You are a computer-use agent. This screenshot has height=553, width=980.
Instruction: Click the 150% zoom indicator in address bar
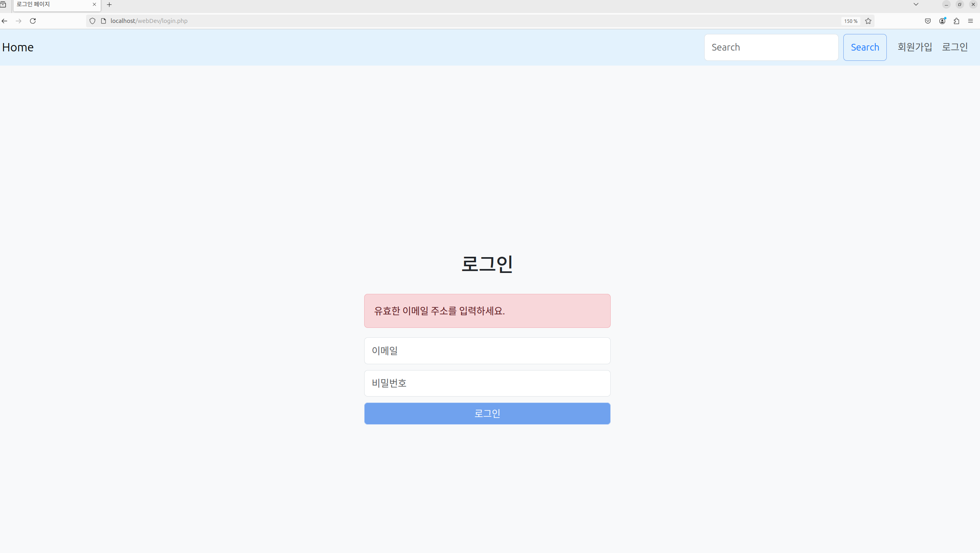tap(849, 21)
